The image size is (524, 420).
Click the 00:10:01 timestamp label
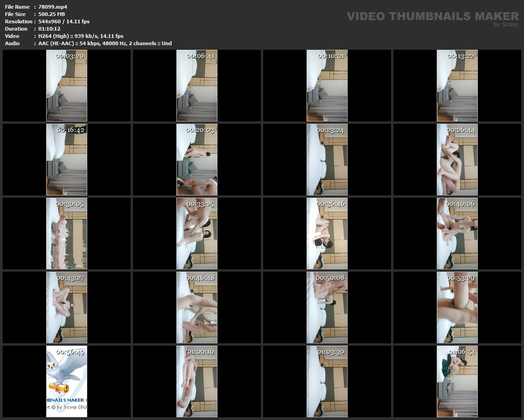[331, 56]
